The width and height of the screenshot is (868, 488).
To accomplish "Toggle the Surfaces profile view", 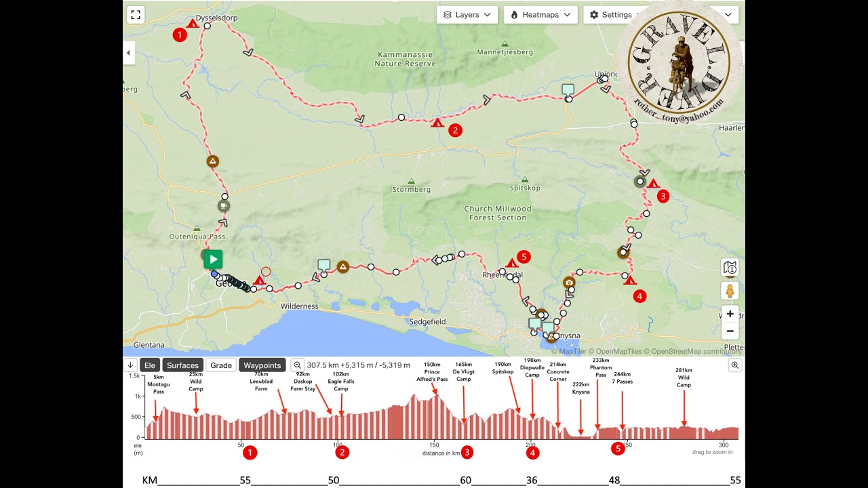I will pyautogui.click(x=182, y=365).
